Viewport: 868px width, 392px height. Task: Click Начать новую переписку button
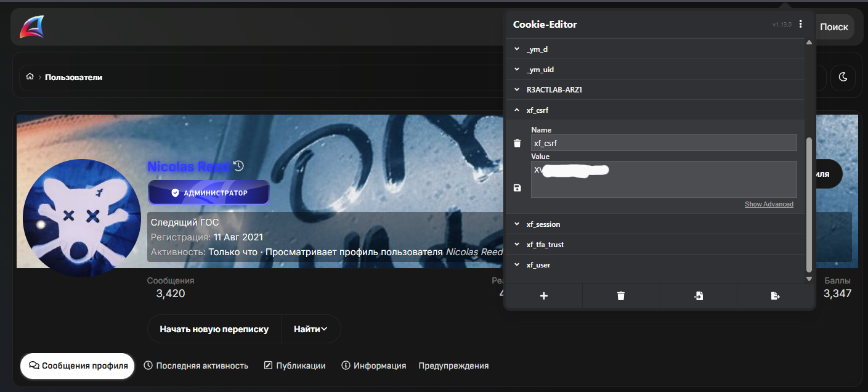(214, 329)
